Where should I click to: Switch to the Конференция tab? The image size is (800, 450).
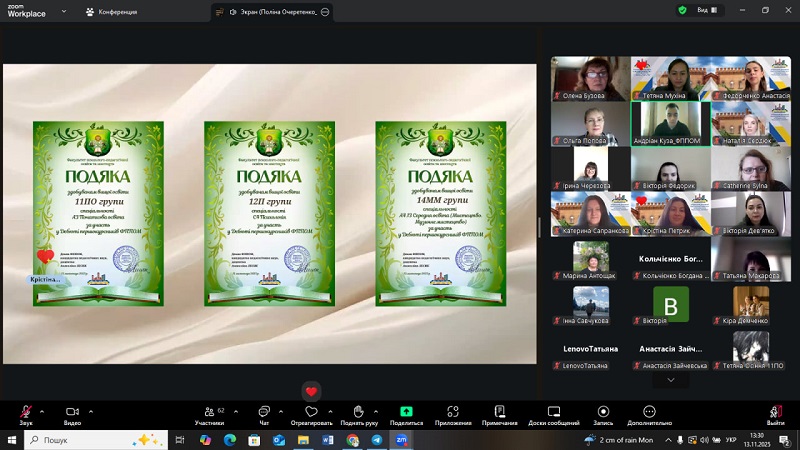tap(111, 11)
